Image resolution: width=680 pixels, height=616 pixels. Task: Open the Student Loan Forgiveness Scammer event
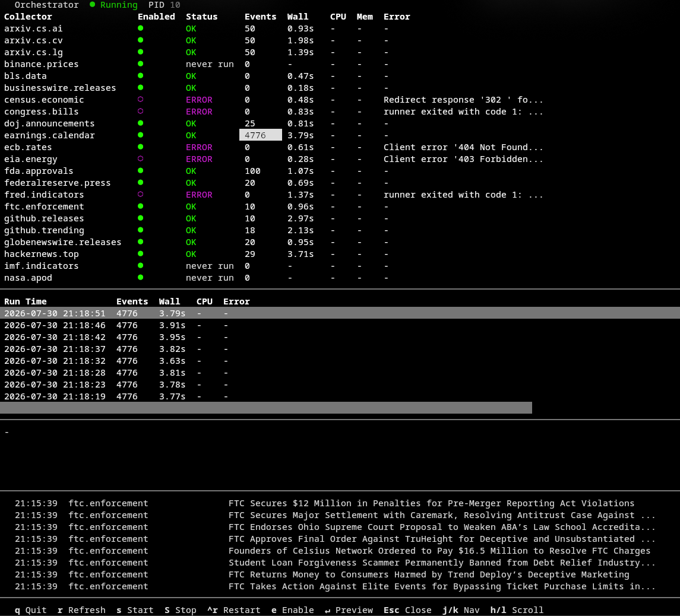point(340,563)
